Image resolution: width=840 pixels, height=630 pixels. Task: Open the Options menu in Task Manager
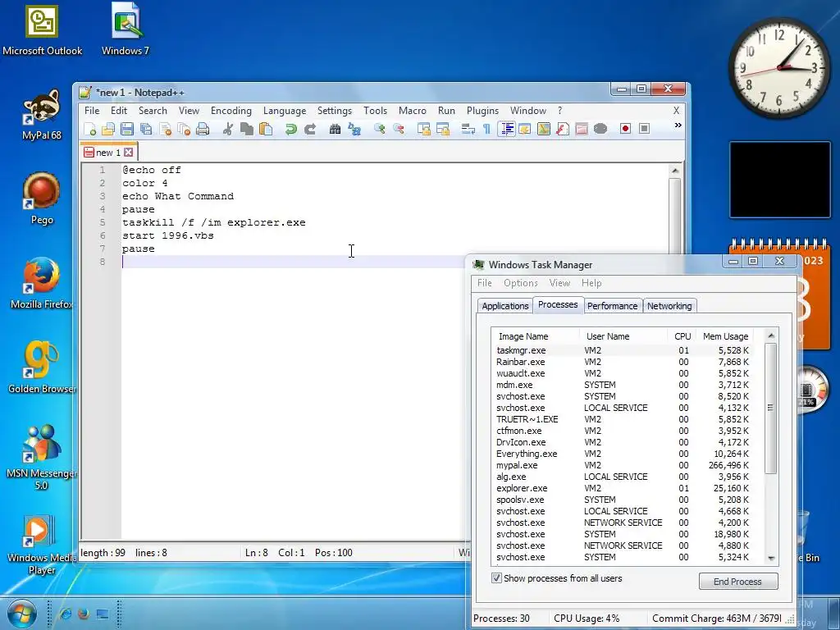520,283
